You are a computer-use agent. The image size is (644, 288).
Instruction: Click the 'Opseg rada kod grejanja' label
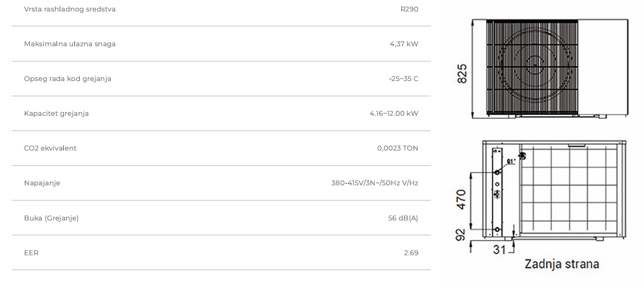pyautogui.click(x=67, y=79)
